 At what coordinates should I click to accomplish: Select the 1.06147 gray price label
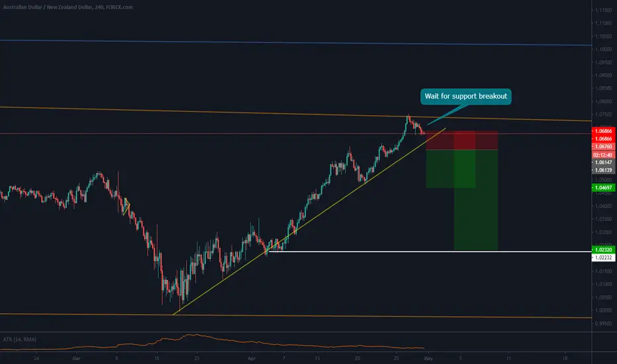[x=603, y=163]
